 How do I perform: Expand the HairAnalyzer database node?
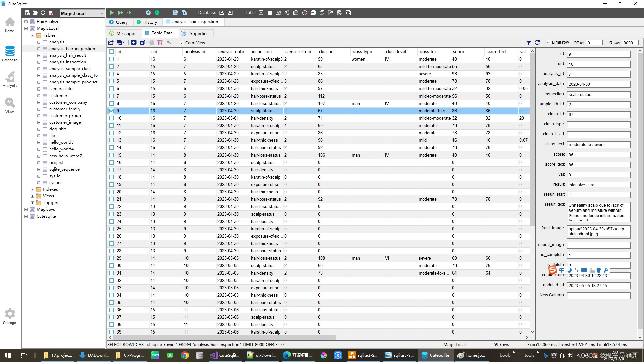26,22
